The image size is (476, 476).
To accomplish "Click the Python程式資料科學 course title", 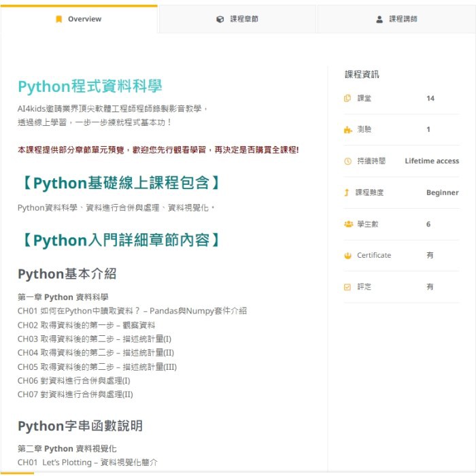I will [90, 86].
